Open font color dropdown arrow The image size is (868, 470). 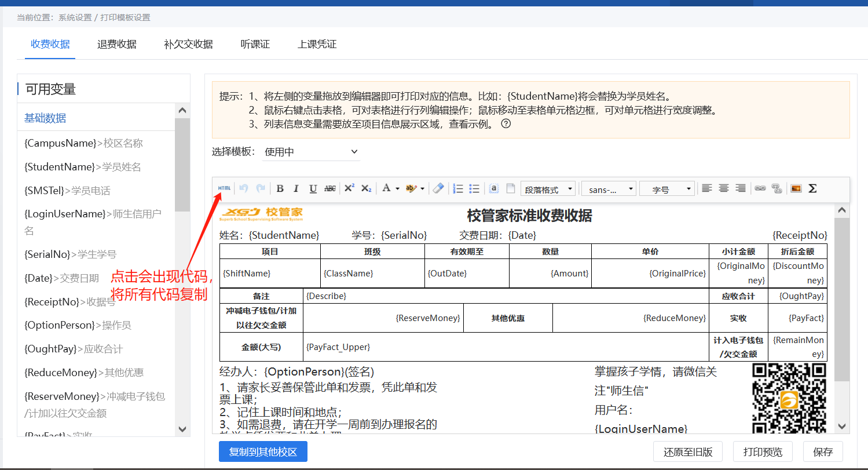(x=397, y=188)
